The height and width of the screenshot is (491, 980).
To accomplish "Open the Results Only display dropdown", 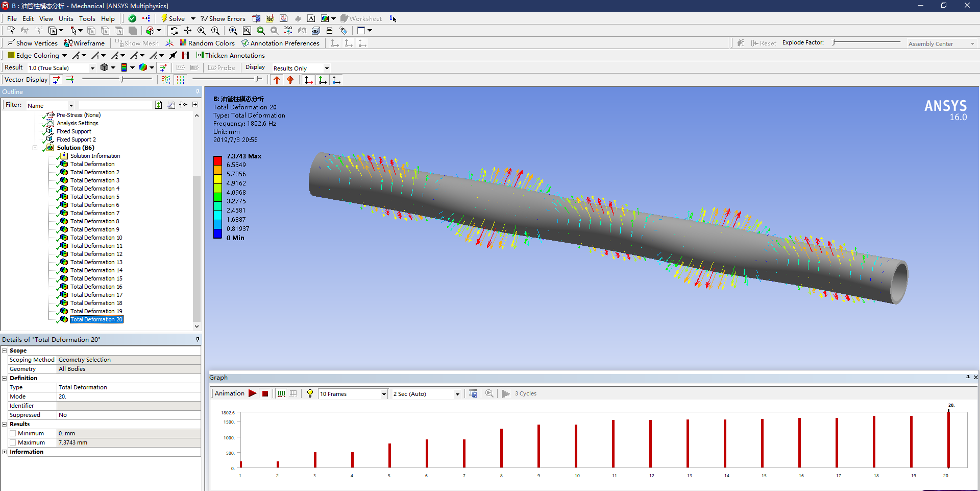I will (x=327, y=68).
